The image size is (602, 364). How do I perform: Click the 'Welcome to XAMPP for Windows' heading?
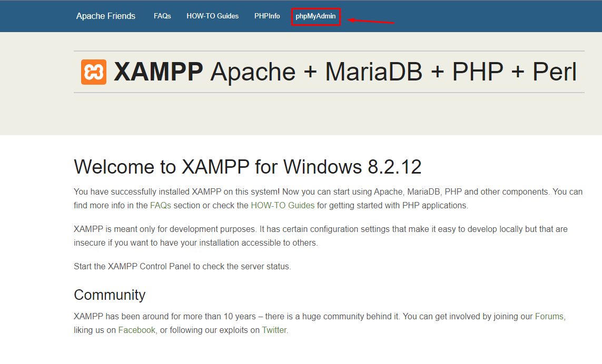pos(248,167)
